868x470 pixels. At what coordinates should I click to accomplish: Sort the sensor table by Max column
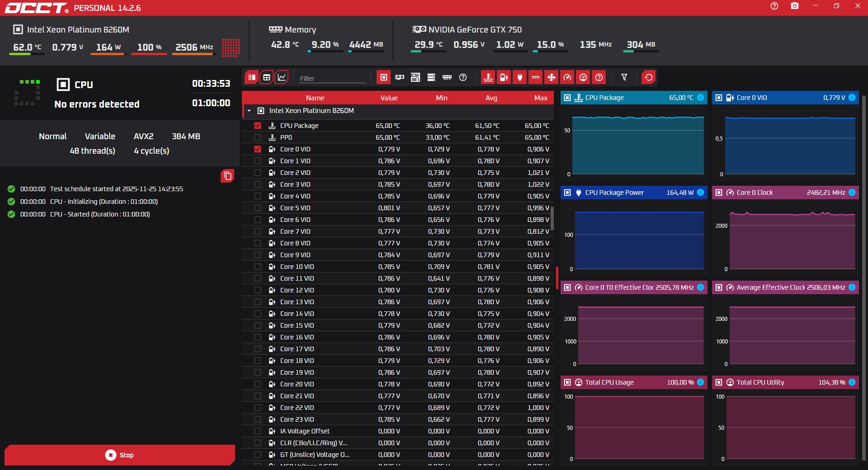pos(540,98)
